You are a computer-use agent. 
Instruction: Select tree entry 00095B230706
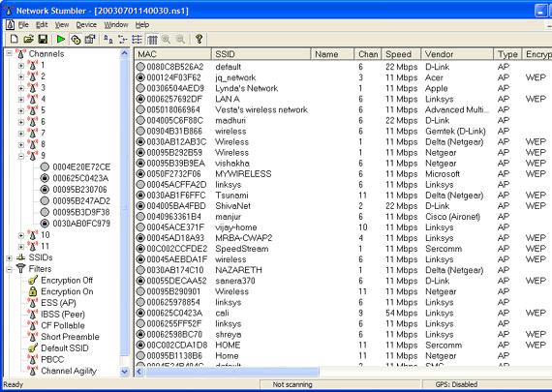click(79, 190)
